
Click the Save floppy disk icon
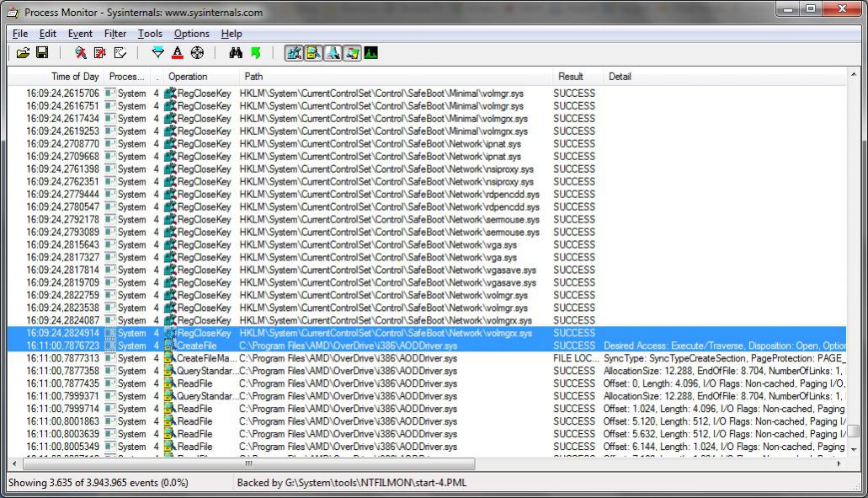tap(42, 53)
